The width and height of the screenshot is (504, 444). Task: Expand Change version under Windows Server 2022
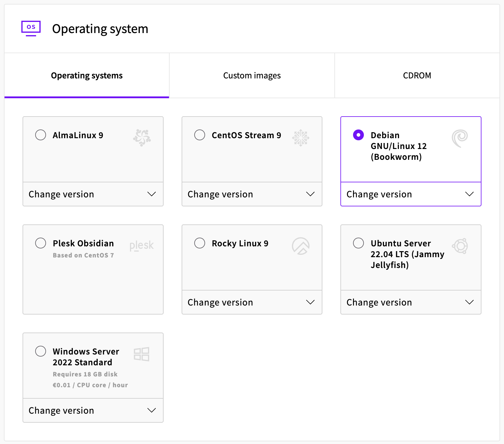point(93,410)
